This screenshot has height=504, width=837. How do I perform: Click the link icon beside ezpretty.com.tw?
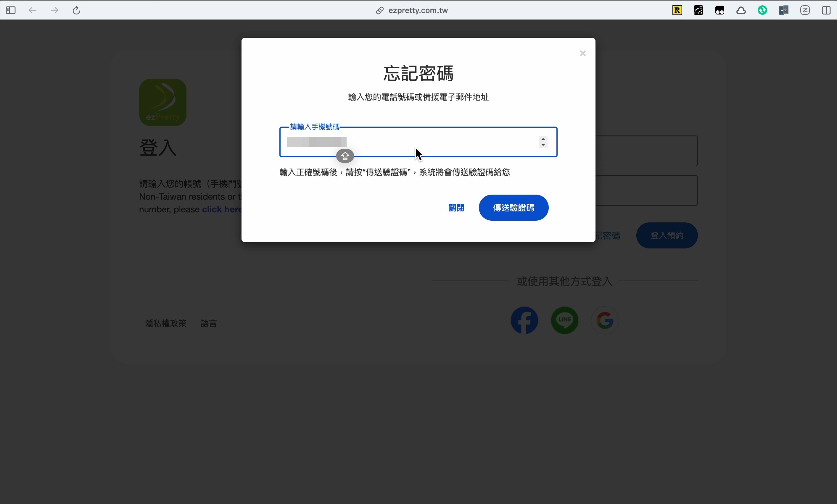pyautogui.click(x=380, y=11)
